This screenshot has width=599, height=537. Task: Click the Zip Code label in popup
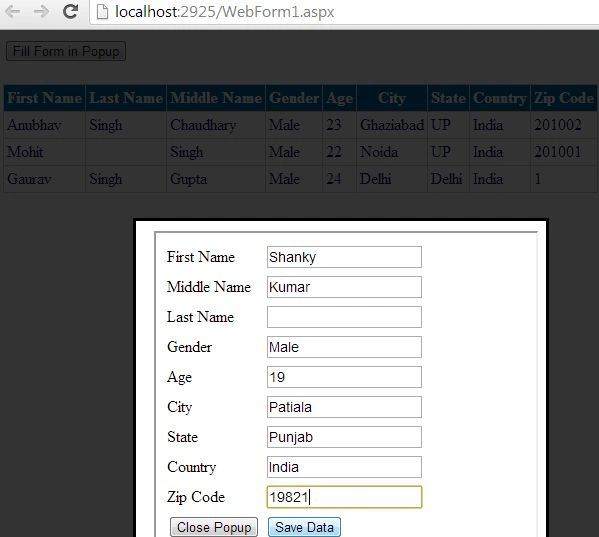tap(196, 497)
